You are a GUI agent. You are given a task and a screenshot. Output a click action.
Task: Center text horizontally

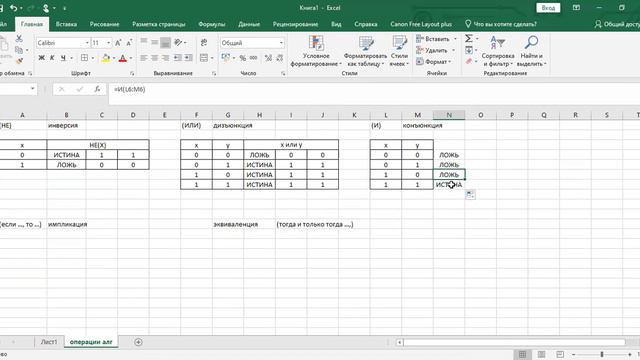(x=154, y=58)
